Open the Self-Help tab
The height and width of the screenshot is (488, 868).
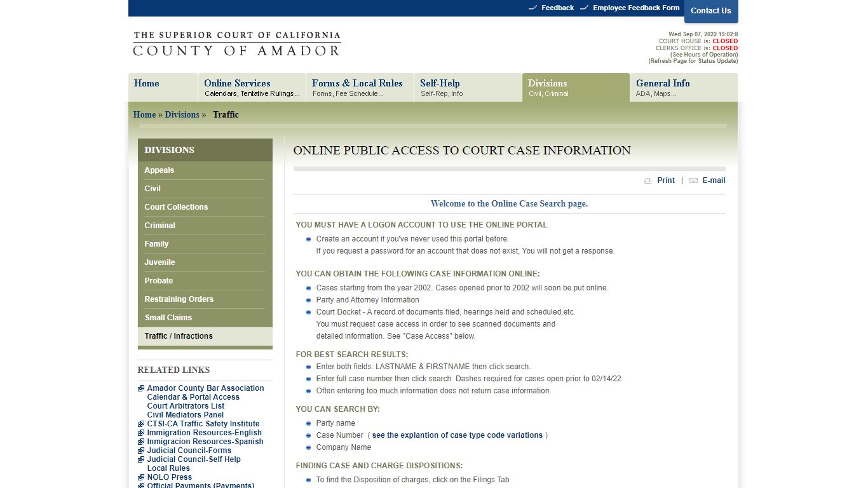point(468,88)
